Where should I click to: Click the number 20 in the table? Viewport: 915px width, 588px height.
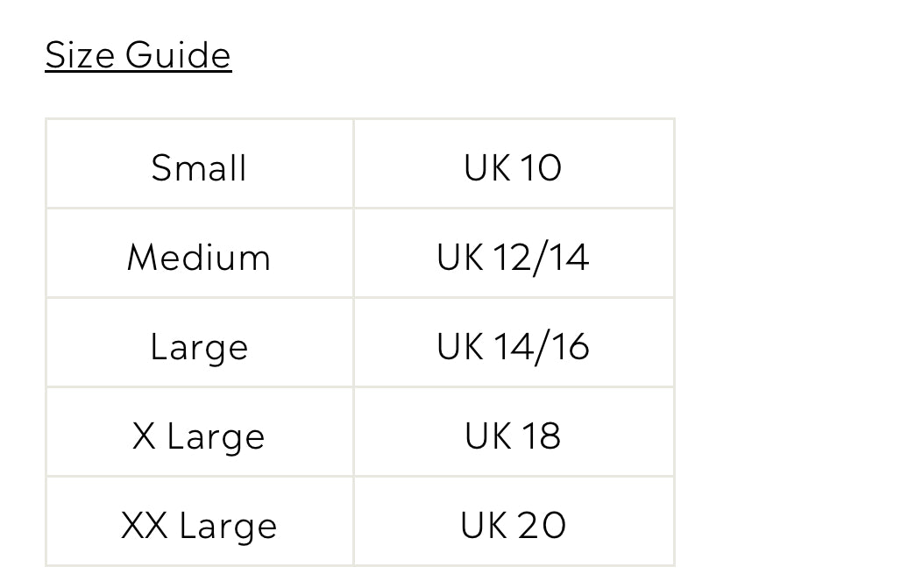click(x=542, y=525)
